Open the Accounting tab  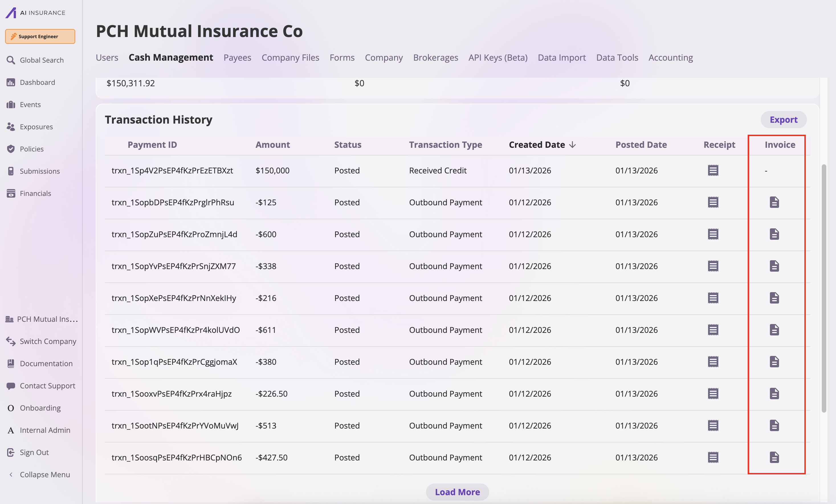pyautogui.click(x=670, y=58)
